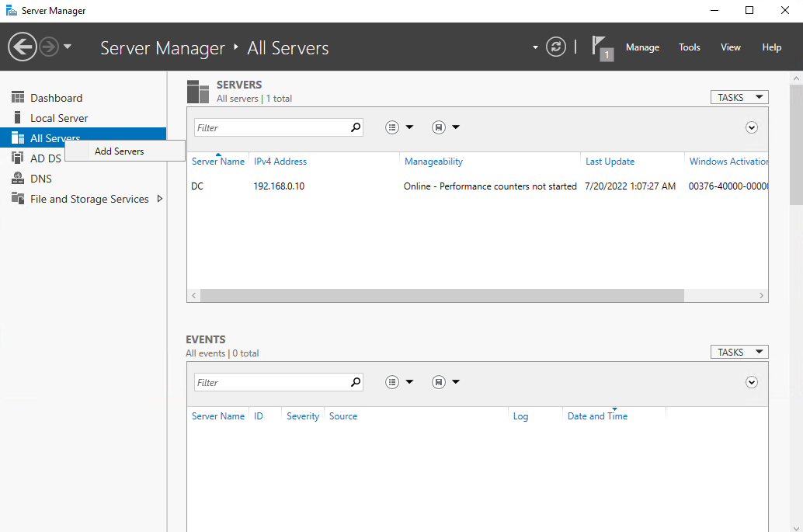
Task: Go to the Dashboard
Action: pos(57,97)
